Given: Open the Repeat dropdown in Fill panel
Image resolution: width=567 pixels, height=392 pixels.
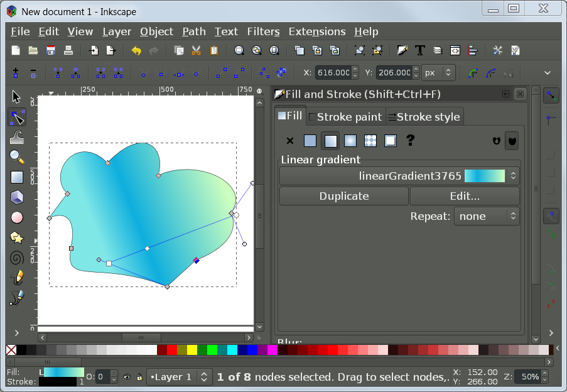Looking at the screenshot, I should pyautogui.click(x=487, y=216).
